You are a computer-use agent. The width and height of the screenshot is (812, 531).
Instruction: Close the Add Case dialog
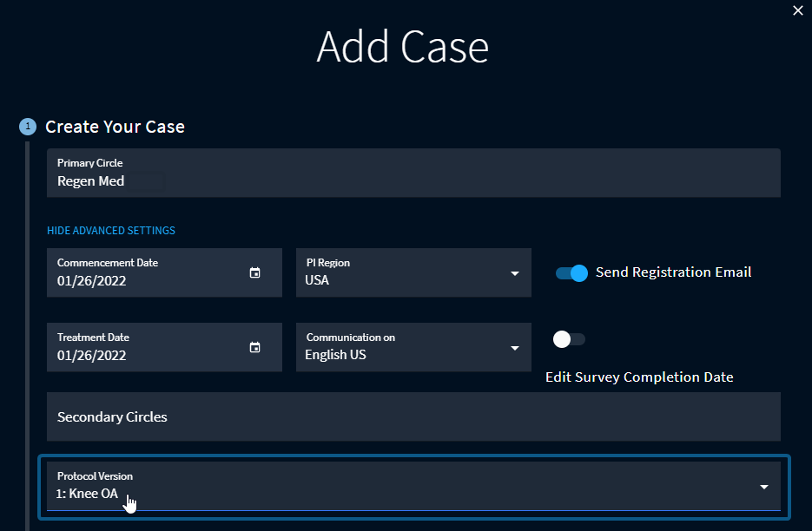(x=798, y=10)
